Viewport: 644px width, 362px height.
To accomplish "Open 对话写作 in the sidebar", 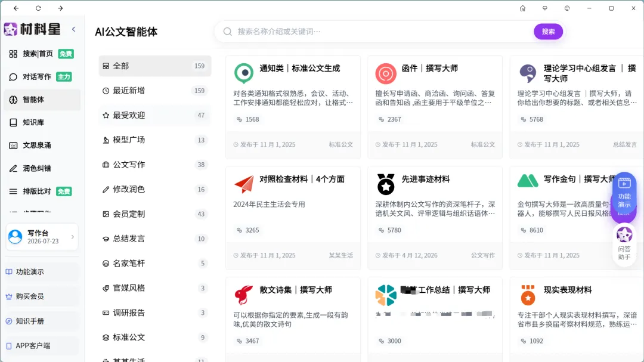I will pyautogui.click(x=42, y=77).
